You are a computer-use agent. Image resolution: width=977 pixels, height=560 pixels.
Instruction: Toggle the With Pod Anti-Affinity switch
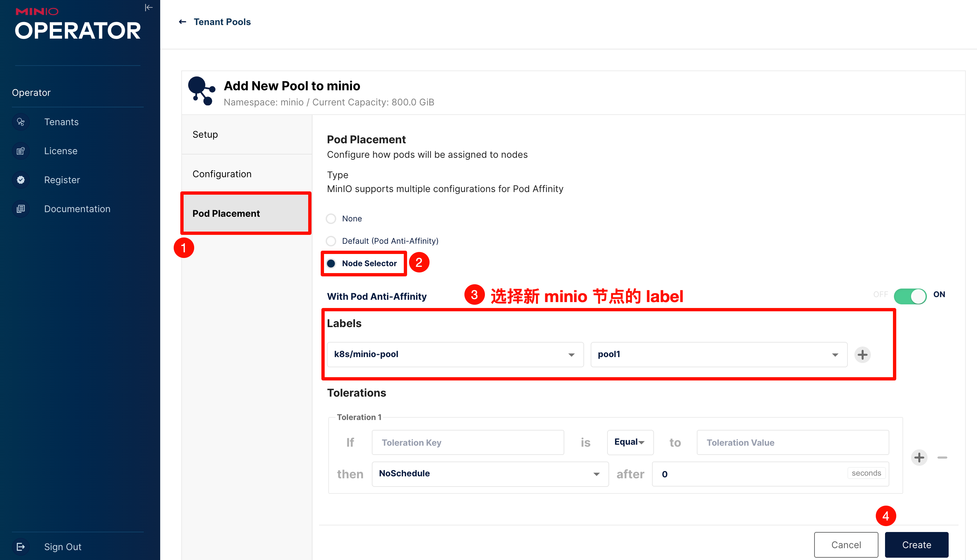[x=910, y=296]
